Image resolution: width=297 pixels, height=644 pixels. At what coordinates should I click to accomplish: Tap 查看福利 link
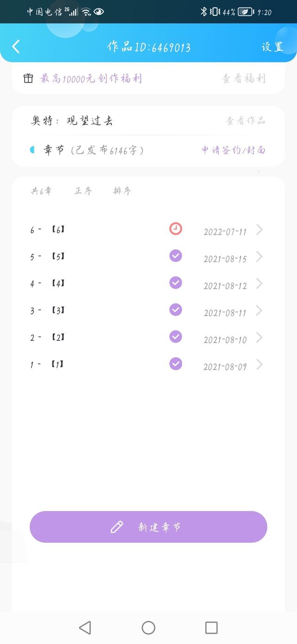[244, 78]
